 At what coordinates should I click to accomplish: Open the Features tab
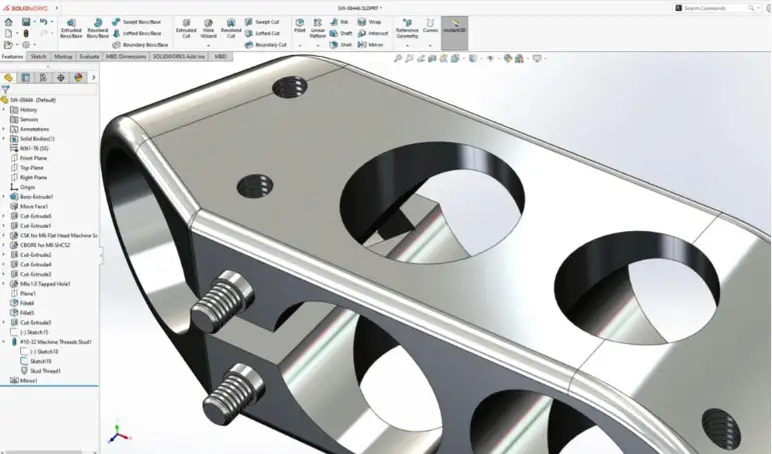pos(12,57)
